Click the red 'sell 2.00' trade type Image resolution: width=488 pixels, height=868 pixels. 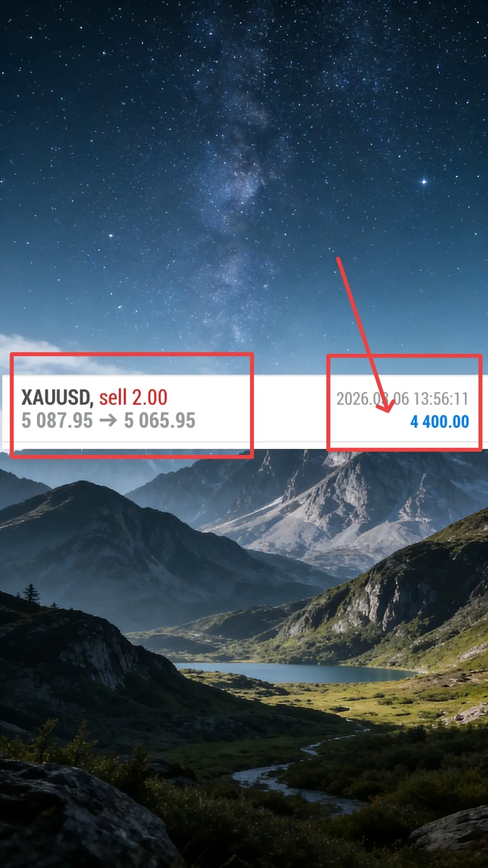133,398
